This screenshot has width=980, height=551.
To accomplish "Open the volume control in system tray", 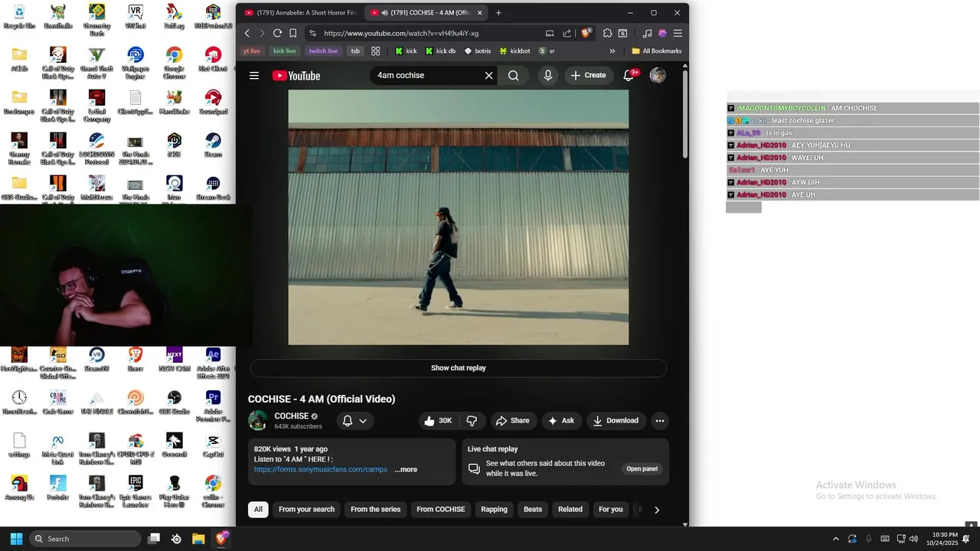I will pos(913,539).
